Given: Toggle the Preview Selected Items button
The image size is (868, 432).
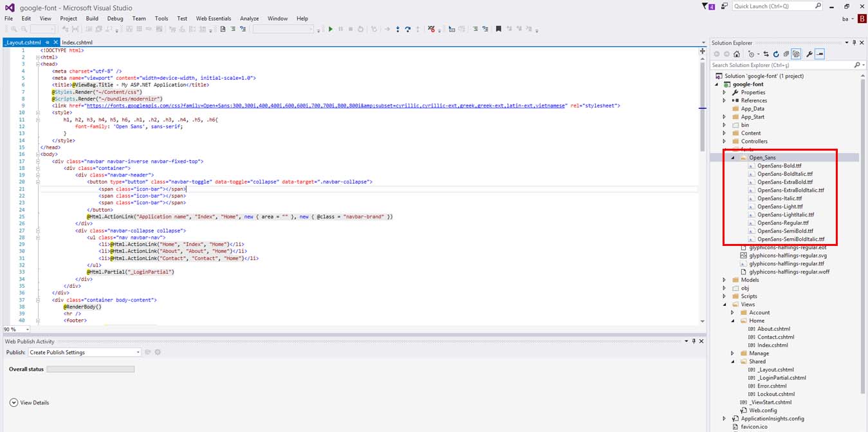Looking at the screenshot, I should pos(820,54).
